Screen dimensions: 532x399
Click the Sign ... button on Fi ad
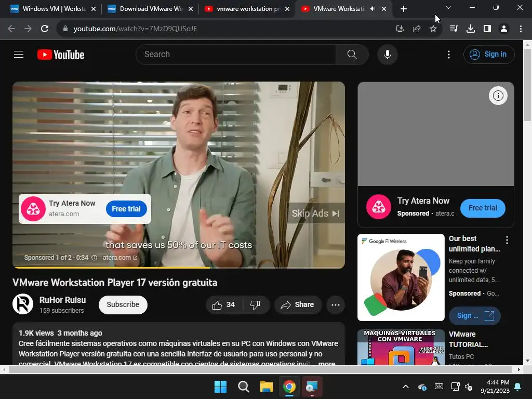click(x=475, y=315)
